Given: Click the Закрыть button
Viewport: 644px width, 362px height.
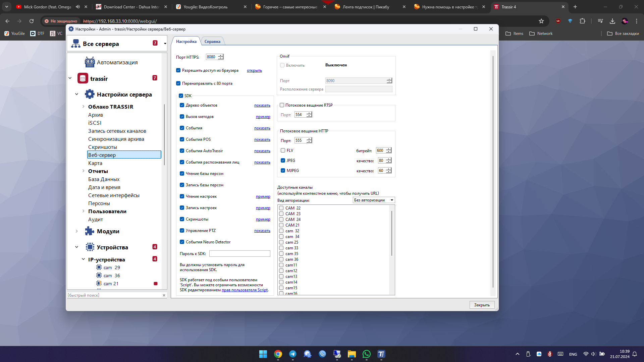Looking at the screenshot, I should (x=482, y=305).
